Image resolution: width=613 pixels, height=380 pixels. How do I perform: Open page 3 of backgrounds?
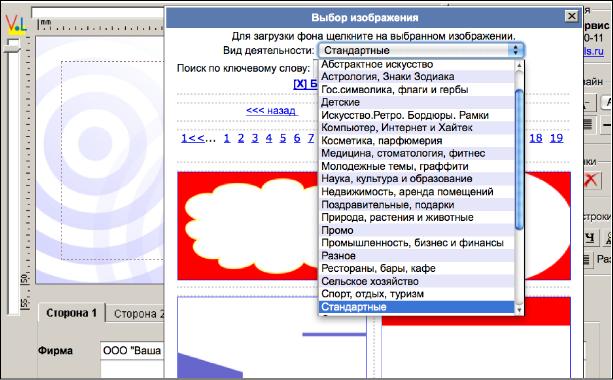[x=255, y=138]
